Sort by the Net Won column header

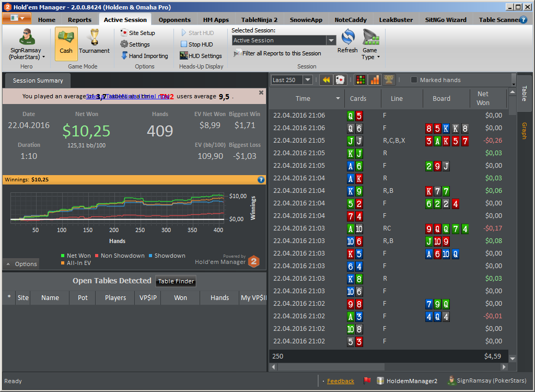488,98
